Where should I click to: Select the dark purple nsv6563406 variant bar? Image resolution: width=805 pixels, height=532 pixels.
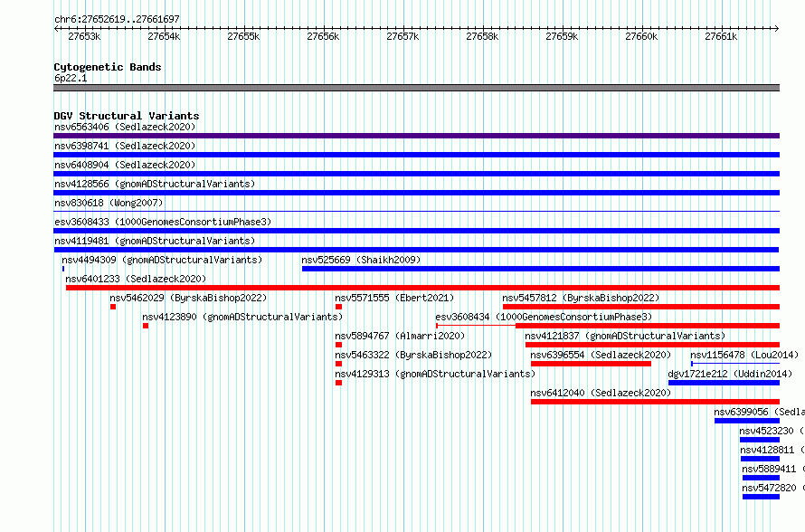(416, 136)
